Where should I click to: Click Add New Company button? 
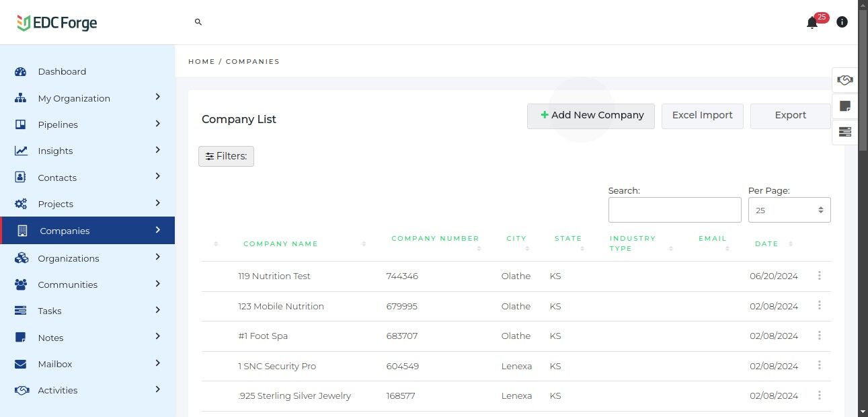591,116
